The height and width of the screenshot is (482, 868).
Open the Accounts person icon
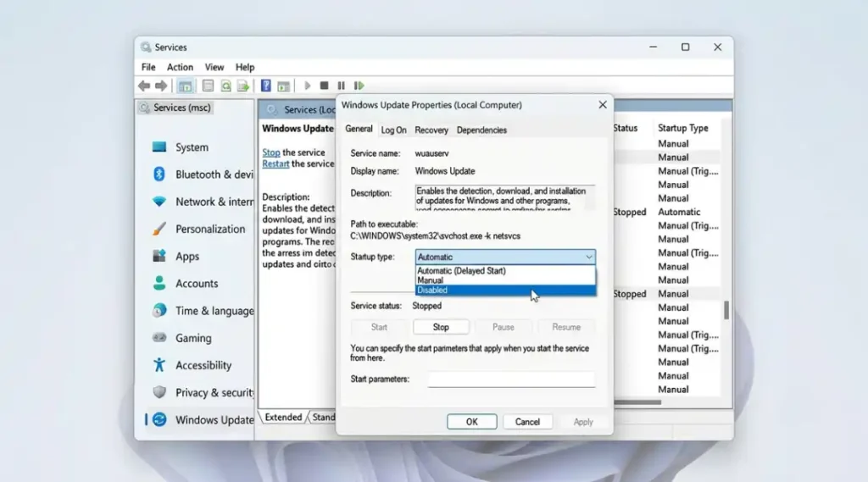coord(159,283)
